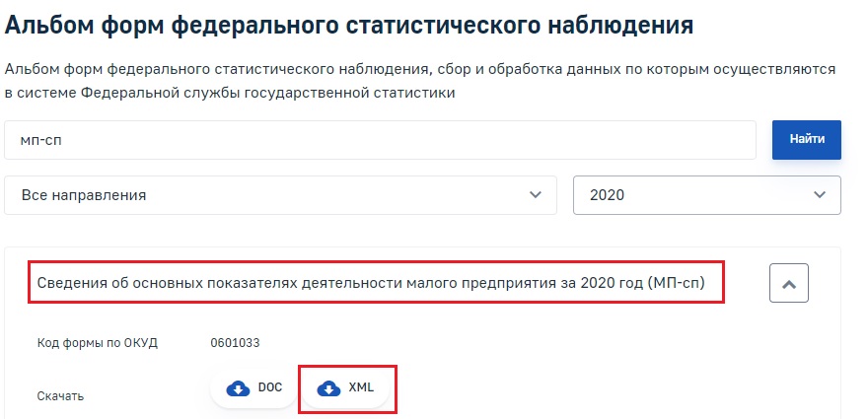Click the chevron arrow in Все направления box
The width and height of the screenshot is (868, 419).
pyautogui.click(x=535, y=195)
